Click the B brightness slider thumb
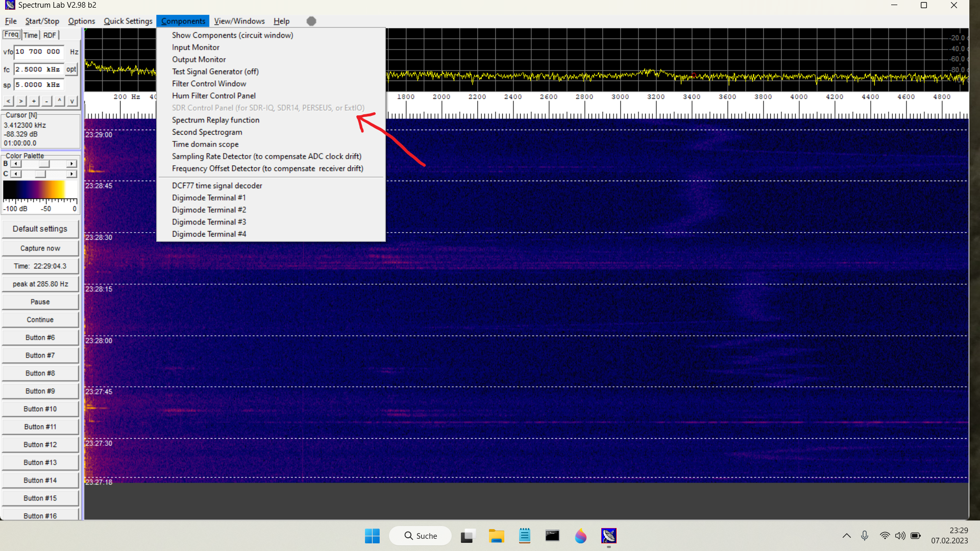 pyautogui.click(x=44, y=164)
